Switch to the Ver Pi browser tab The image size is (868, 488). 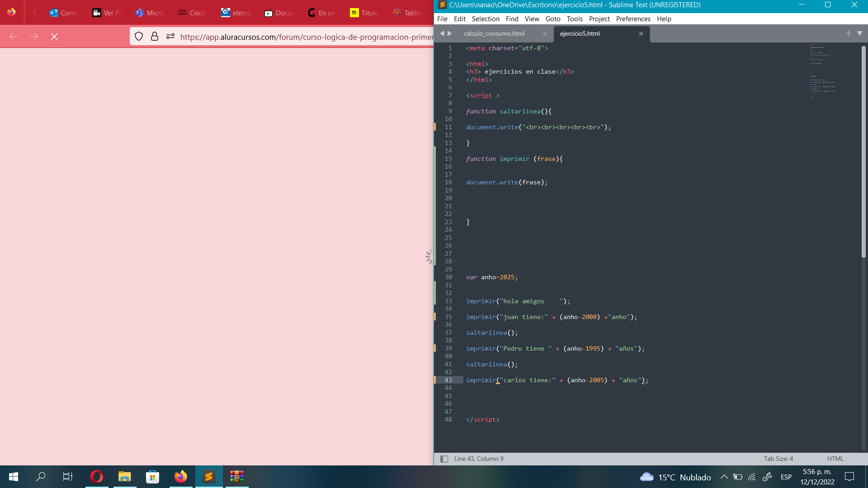[x=107, y=13]
